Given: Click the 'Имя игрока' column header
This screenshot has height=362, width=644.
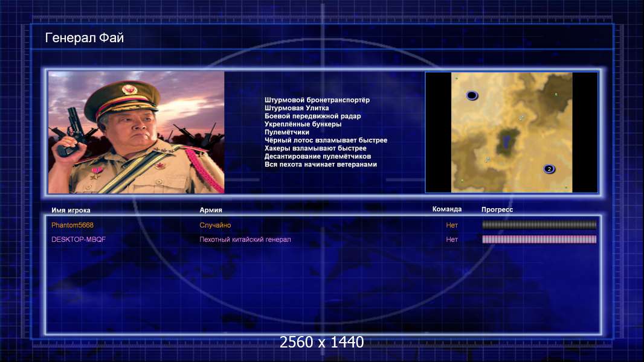Looking at the screenshot, I should 71,211.
